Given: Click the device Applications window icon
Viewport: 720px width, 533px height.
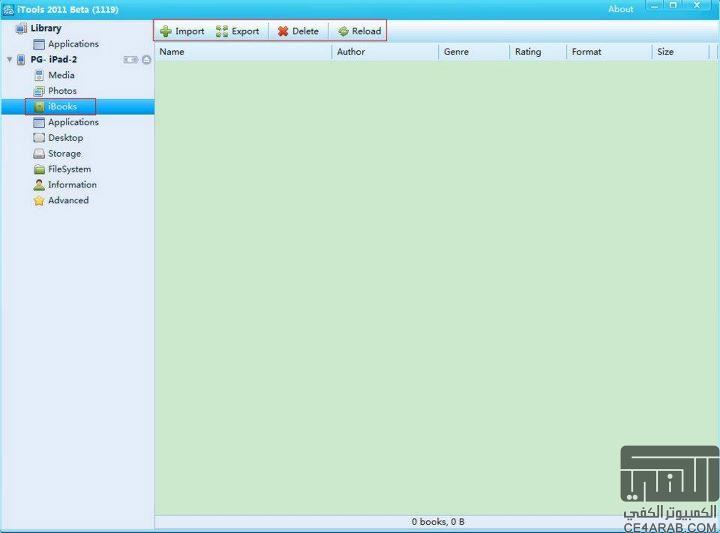Looking at the screenshot, I should (x=39, y=122).
